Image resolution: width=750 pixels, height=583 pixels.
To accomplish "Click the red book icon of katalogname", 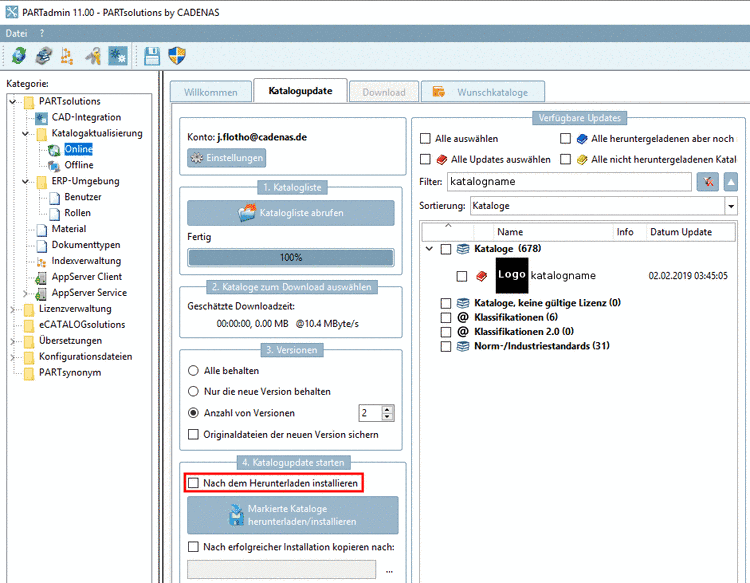I will click(x=482, y=276).
